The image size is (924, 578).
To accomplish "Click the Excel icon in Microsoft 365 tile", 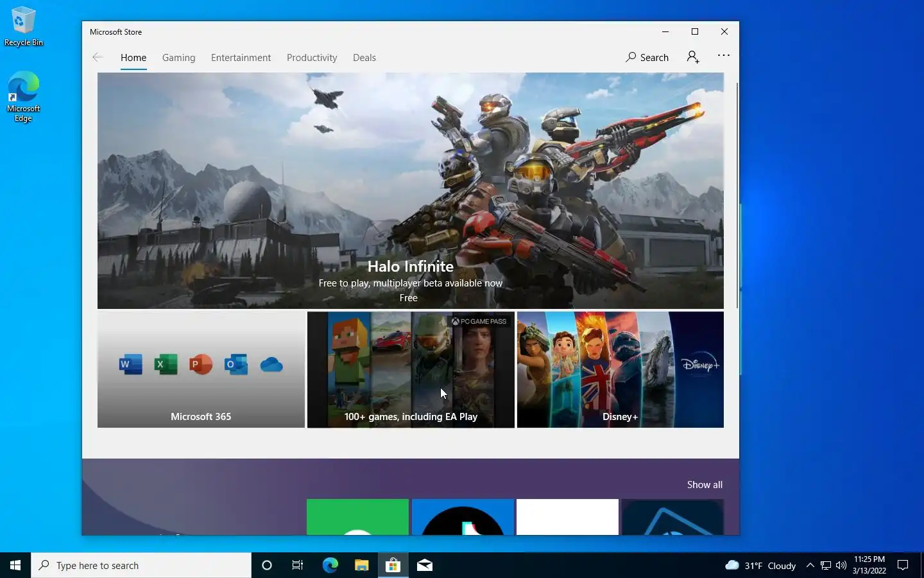I will point(166,364).
